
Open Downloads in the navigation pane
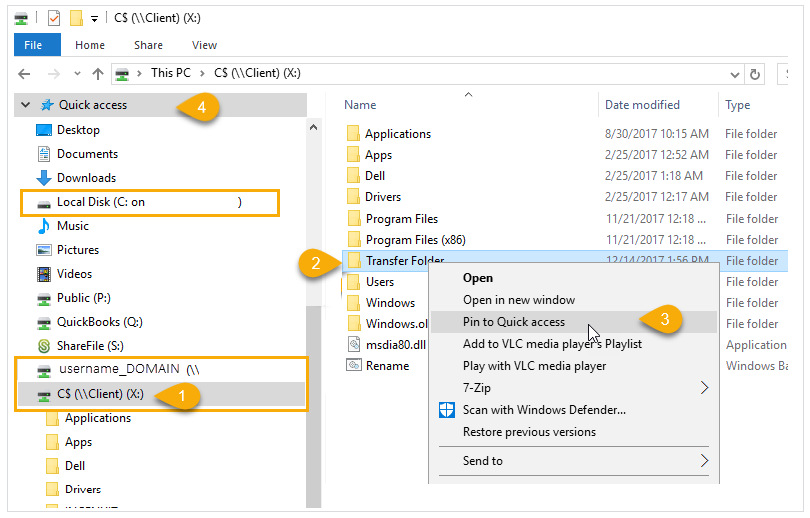(86, 178)
